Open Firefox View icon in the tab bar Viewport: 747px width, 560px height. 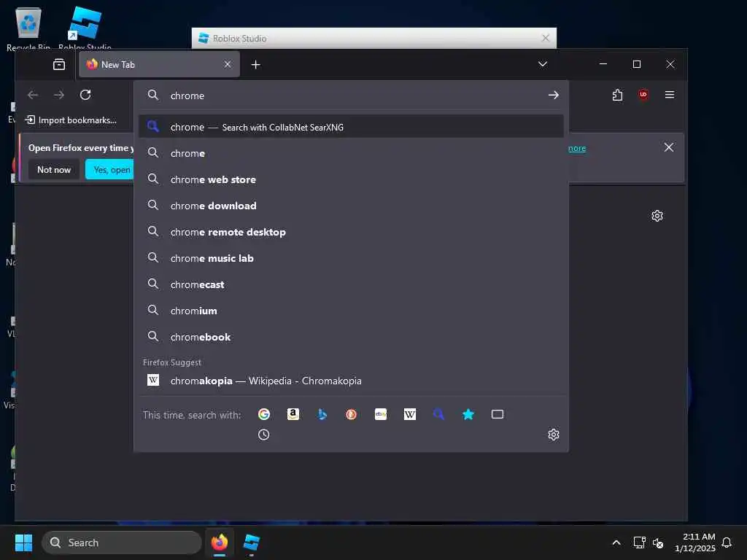tap(59, 64)
